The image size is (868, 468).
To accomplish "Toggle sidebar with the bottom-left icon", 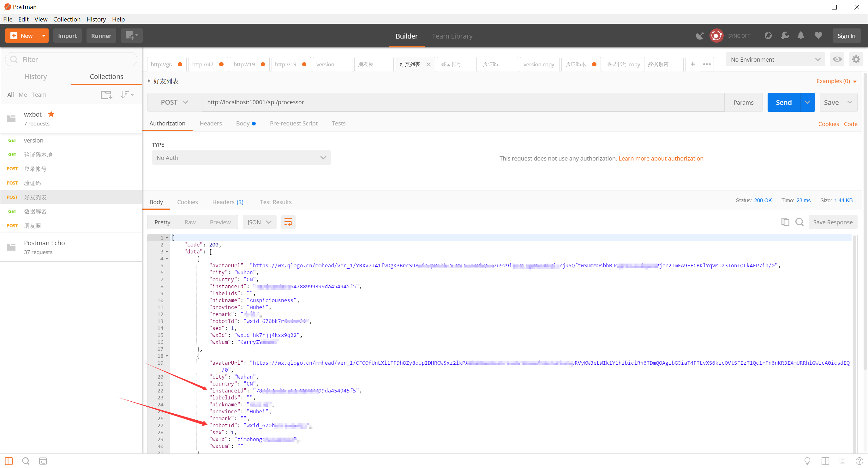I will [9, 461].
